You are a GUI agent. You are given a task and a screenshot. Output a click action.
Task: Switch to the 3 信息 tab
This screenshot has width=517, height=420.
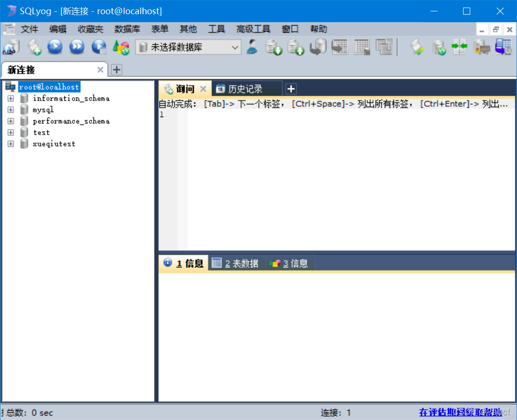[x=290, y=263]
